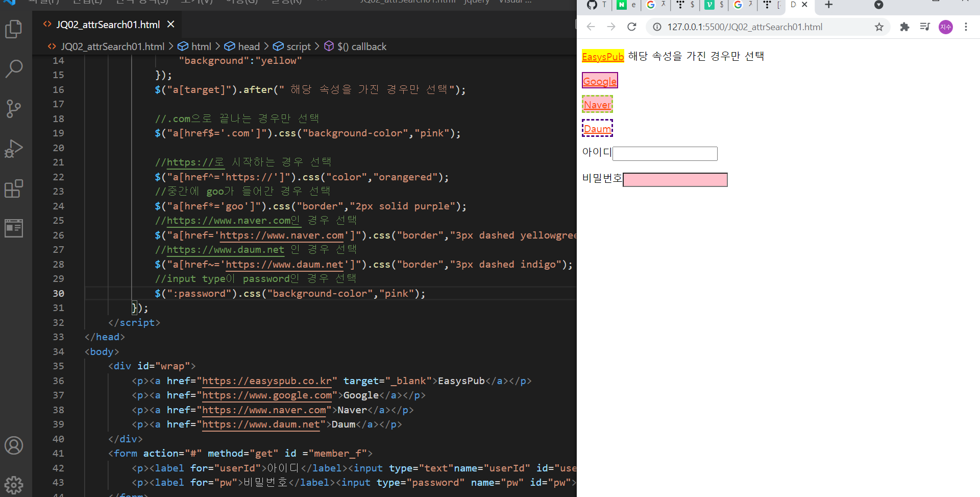Open the Manage gear menu in VS Code
The image size is (980, 497).
click(x=14, y=485)
